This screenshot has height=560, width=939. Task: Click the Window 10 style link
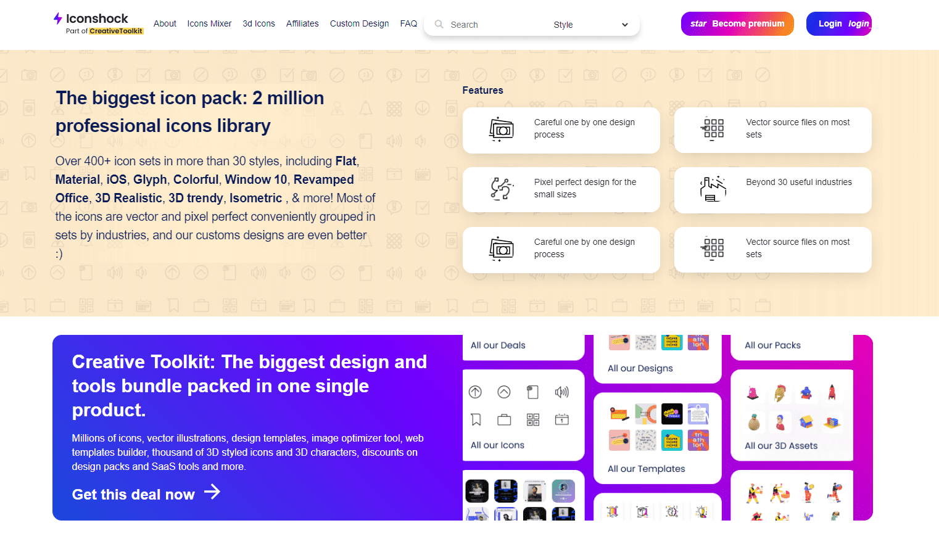256,179
